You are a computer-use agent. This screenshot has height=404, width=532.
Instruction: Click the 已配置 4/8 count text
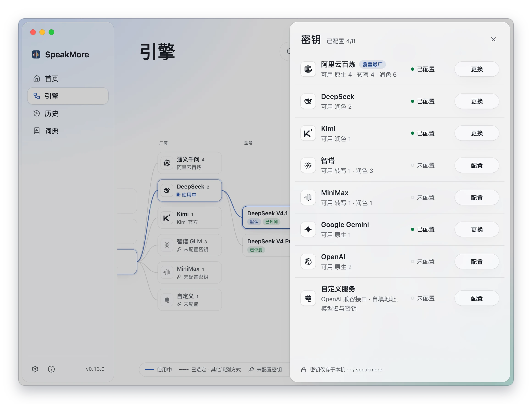(341, 41)
